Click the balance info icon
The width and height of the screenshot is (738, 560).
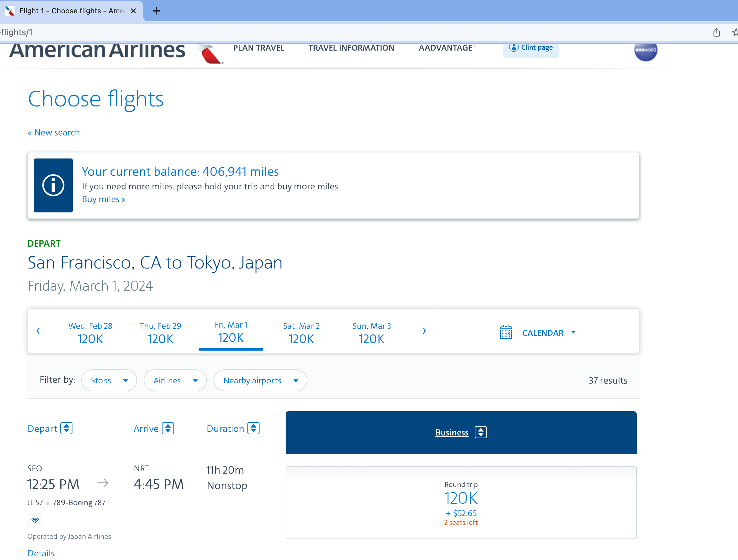53,185
